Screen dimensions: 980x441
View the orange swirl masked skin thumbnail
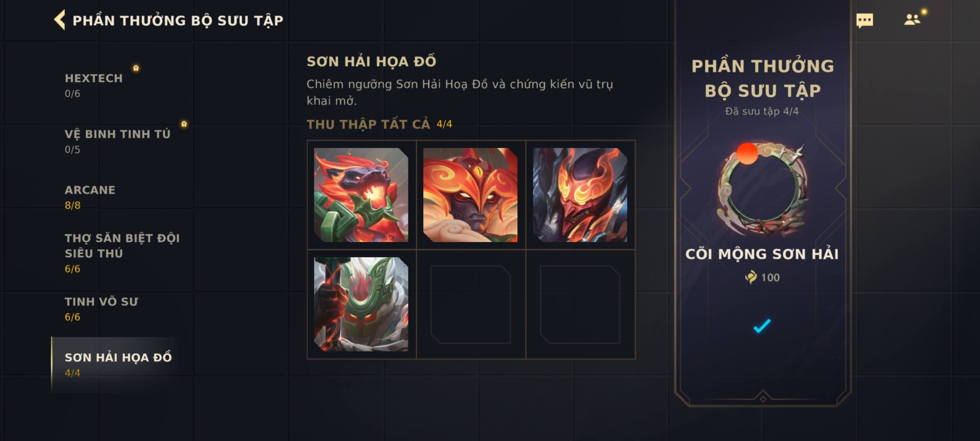tap(470, 195)
